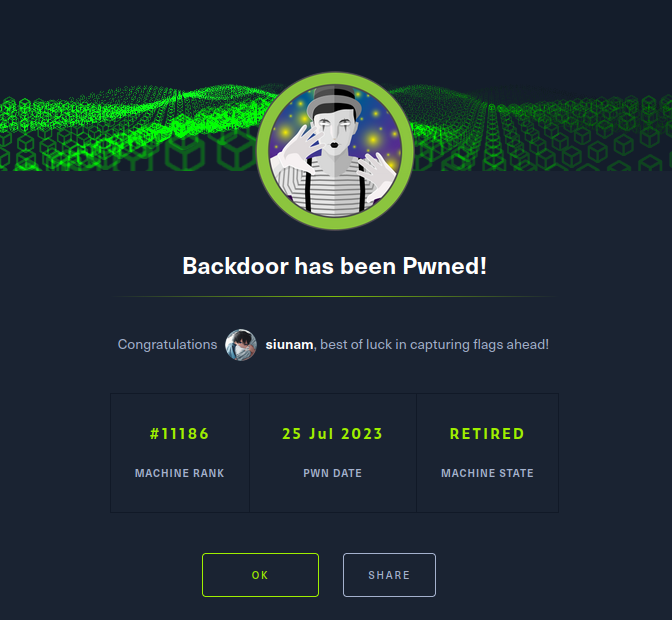Click the word Congratulations
The width and height of the screenshot is (672, 620).
[168, 344]
